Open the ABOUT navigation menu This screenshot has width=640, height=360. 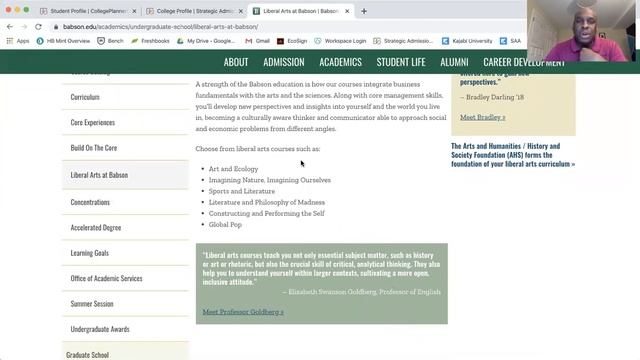[236, 62]
